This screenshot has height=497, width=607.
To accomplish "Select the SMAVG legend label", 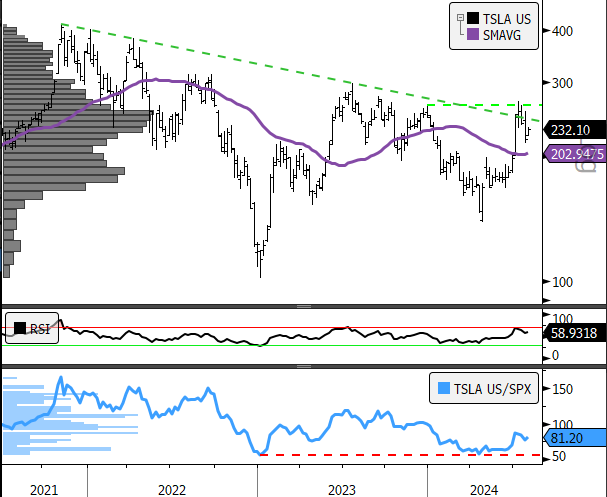I will click(x=502, y=35).
